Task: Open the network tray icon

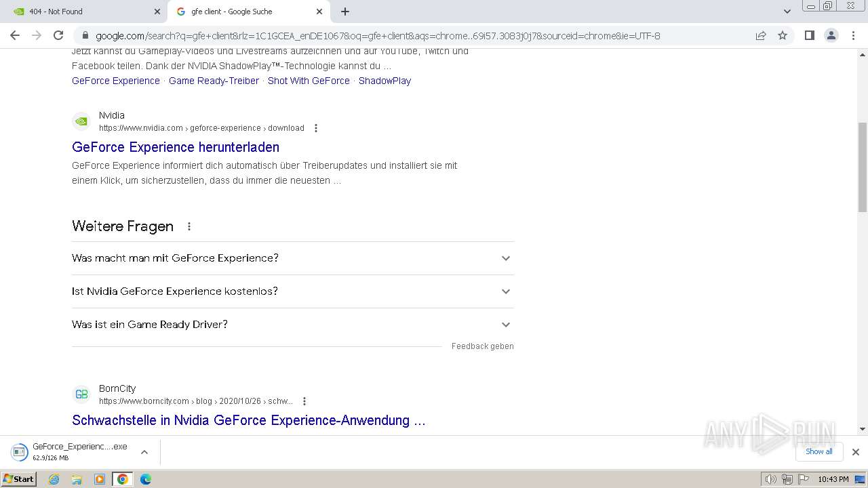Action: click(x=787, y=479)
